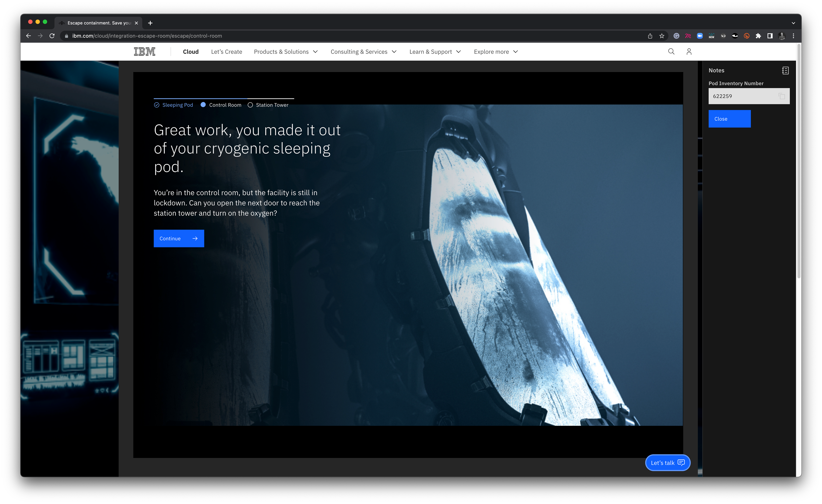Open the Chrome three-dot menu

pos(793,36)
